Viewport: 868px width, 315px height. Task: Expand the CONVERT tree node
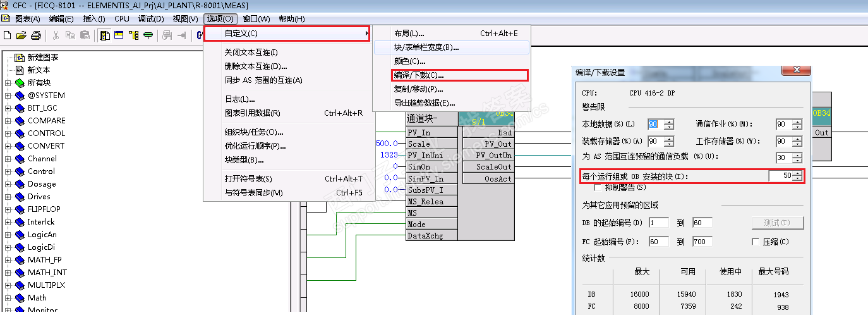[x=8, y=146]
